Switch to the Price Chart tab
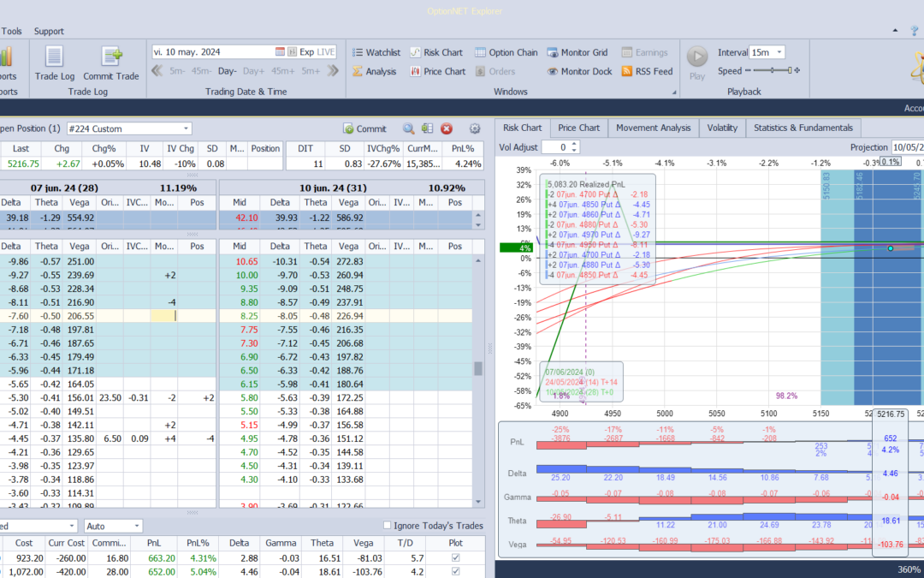The height and width of the screenshot is (578, 924). [578, 128]
